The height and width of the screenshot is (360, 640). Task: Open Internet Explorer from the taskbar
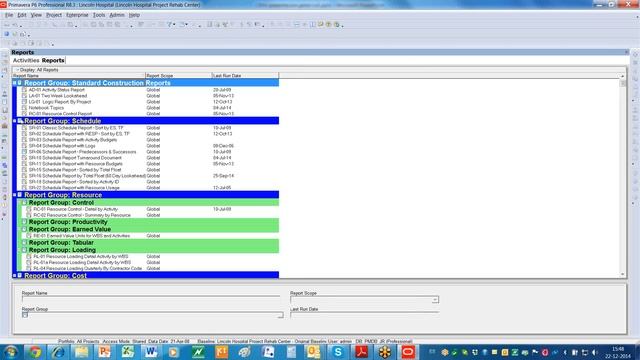58,352
